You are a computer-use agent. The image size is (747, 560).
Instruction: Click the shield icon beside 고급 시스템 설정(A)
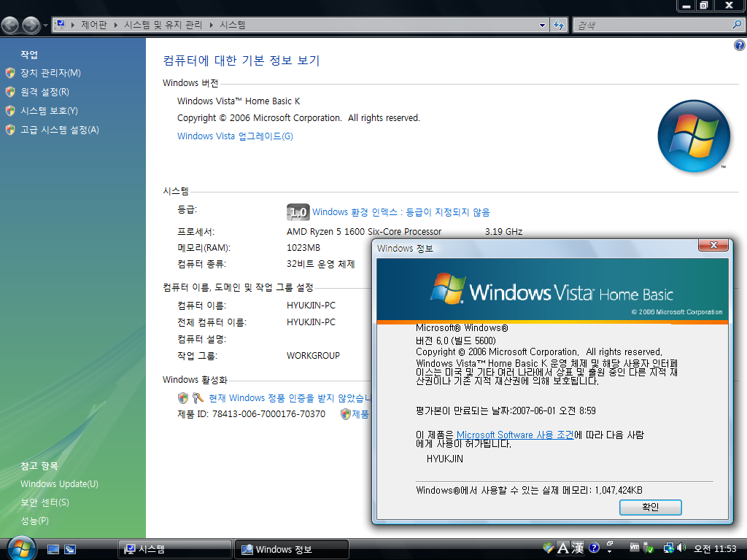click(10, 130)
